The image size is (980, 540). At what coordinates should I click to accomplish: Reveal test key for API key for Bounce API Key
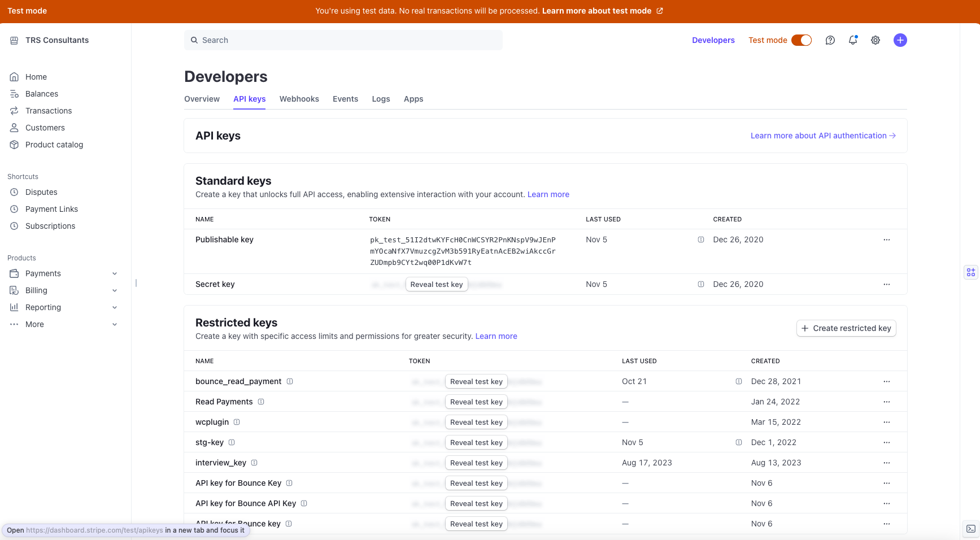[x=476, y=503]
